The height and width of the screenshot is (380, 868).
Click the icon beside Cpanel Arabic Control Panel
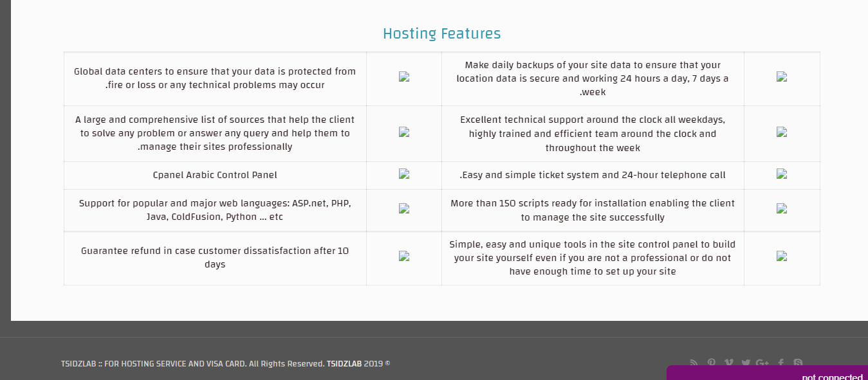click(x=404, y=174)
